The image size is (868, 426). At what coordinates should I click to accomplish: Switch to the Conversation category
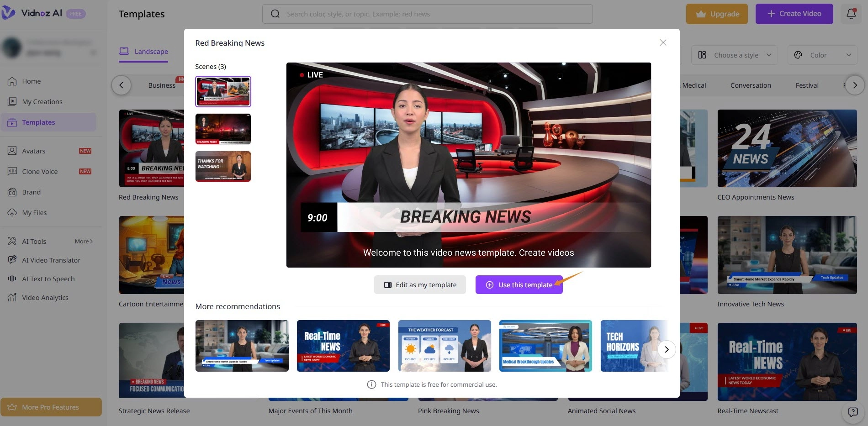point(751,85)
